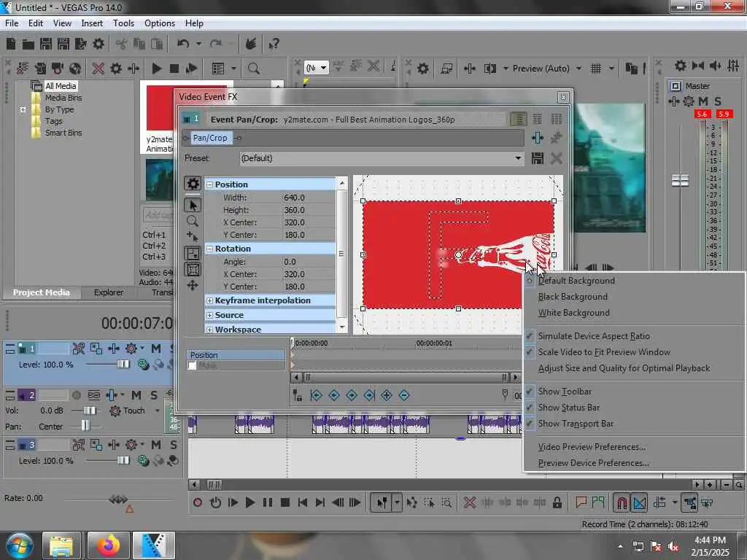
Task: Open the File menu
Action: [x=12, y=23]
